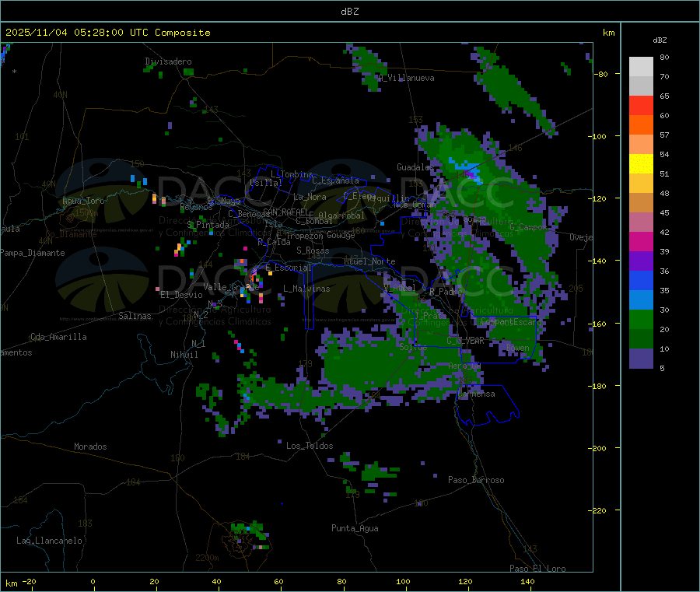Click the '100' tick on the bottom axis

[x=403, y=581]
